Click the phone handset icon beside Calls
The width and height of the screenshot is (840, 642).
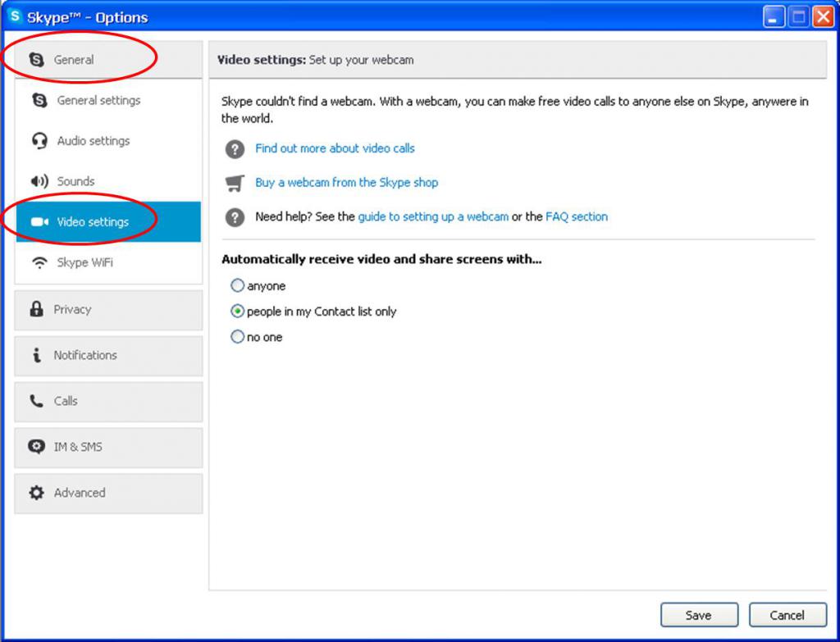coord(36,400)
